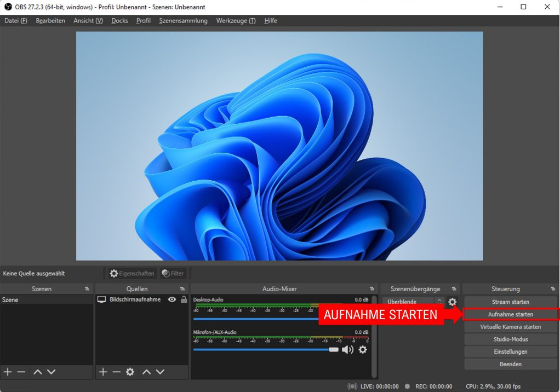Screen dimensions: 560x392
Task: Add a new source with plus icon
Action: coord(102,372)
